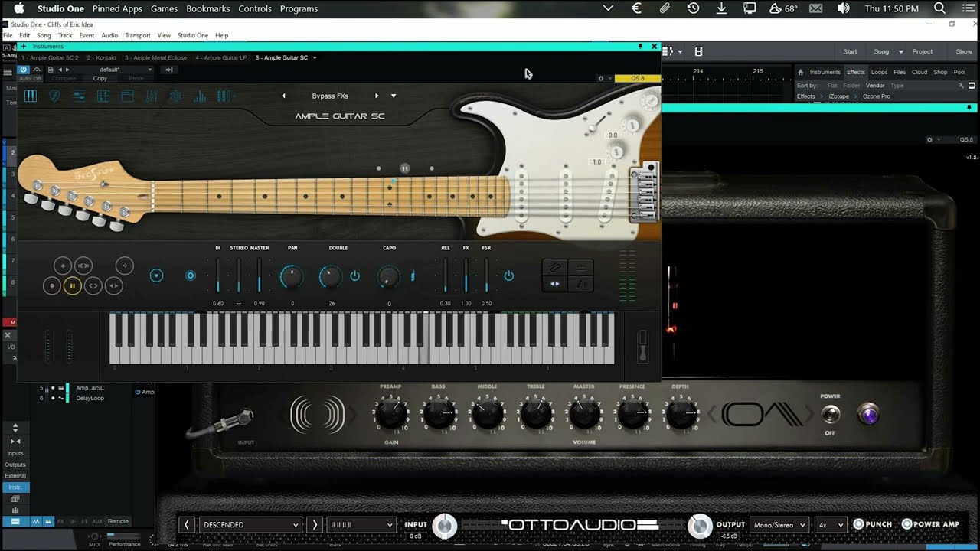Click the purple amp indicator lamp
Screen dimensions: 980x551
tap(868, 415)
